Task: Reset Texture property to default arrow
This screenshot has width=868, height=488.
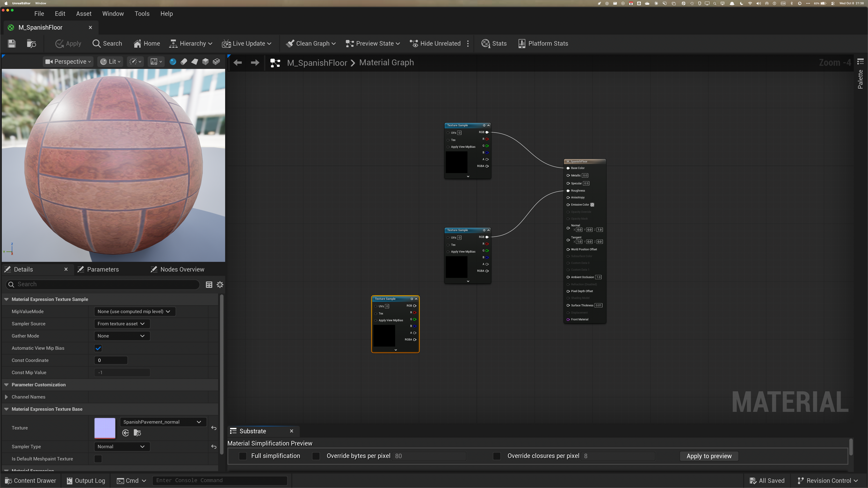Action: coord(214,428)
